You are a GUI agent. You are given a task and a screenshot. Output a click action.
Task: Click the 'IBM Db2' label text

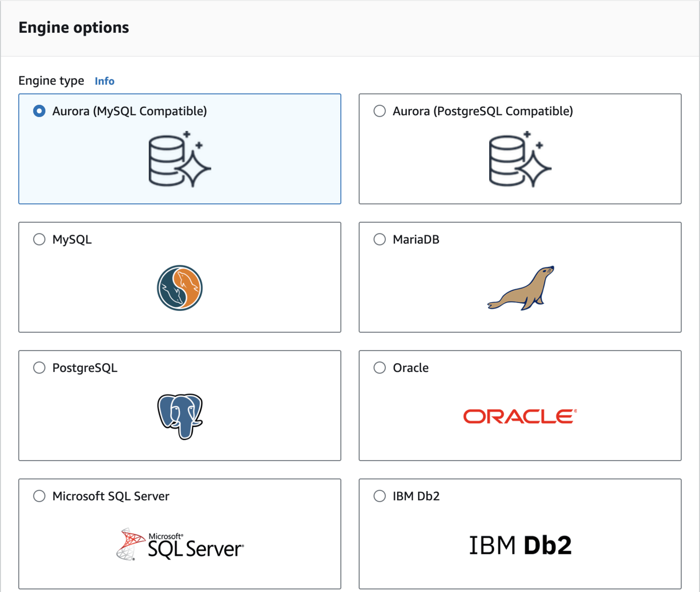416,496
